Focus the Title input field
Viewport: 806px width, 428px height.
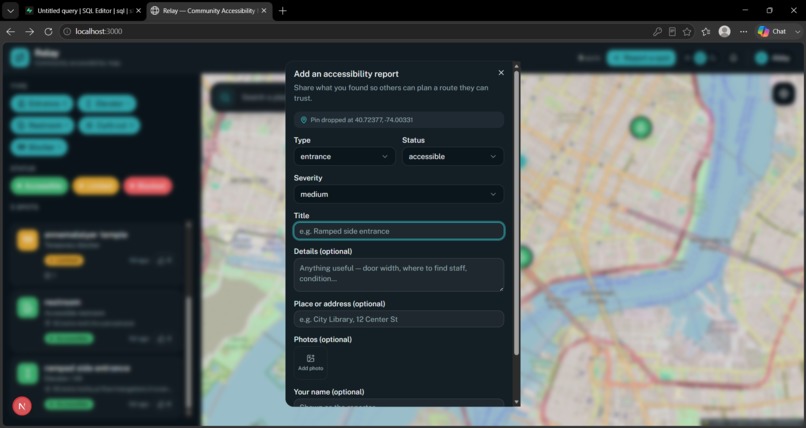click(x=398, y=231)
